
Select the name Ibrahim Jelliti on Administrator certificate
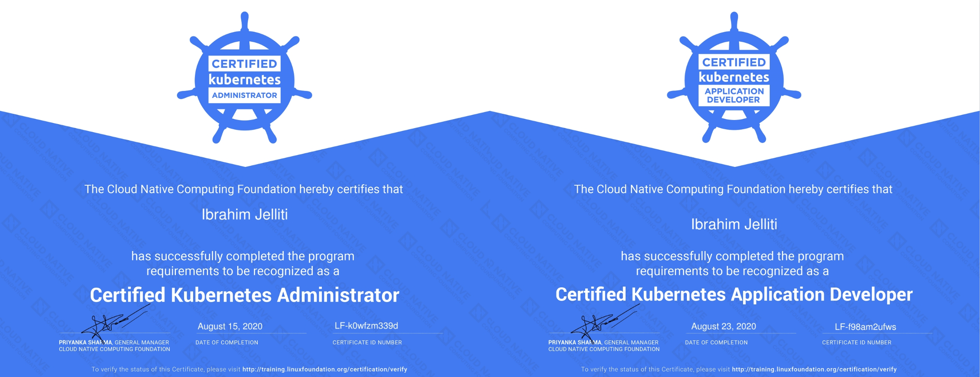tap(245, 215)
